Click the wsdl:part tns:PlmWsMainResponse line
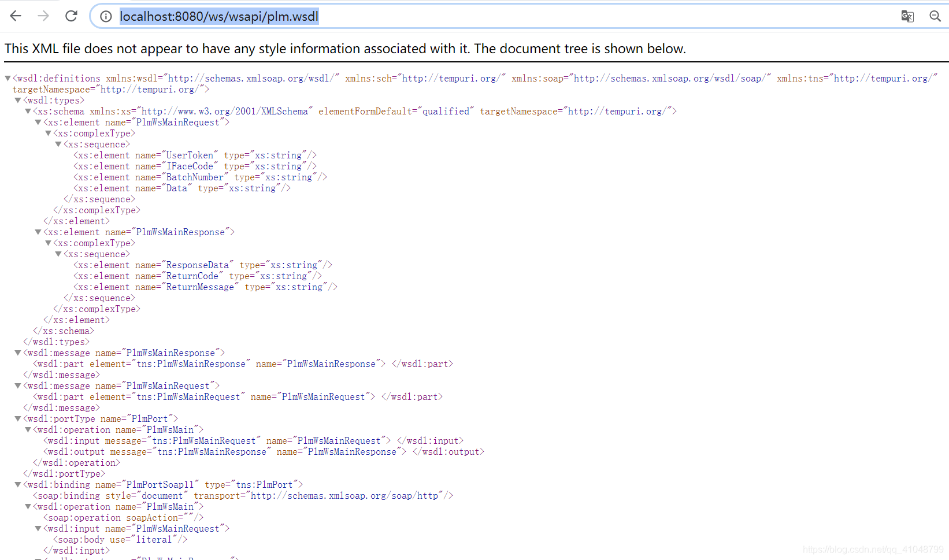 pyautogui.click(x=243, y=364)
